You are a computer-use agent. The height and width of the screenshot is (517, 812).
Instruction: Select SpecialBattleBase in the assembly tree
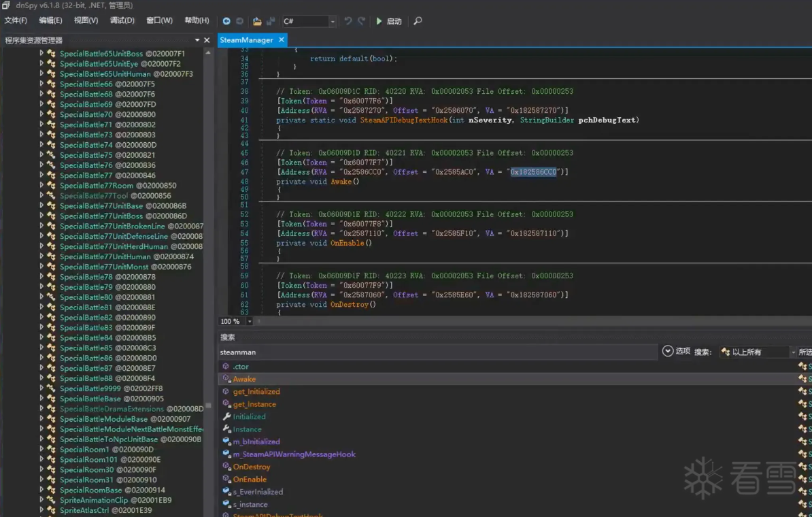[90, 399]
